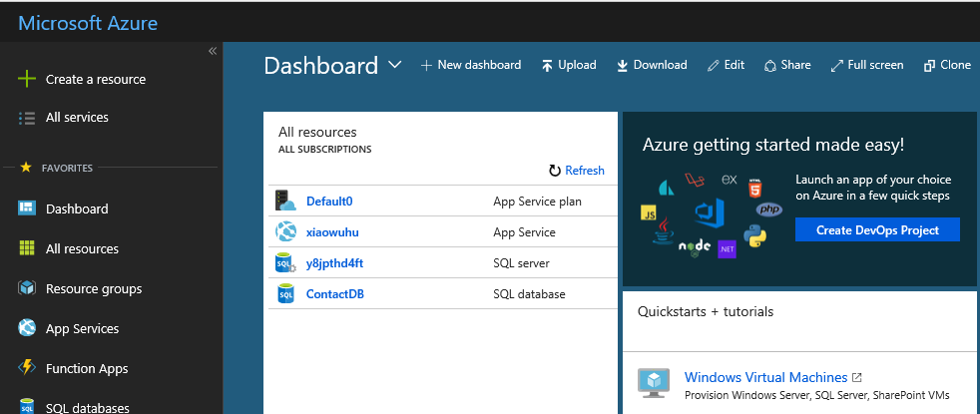Click the external link icon beside Windows Virtual Machines
The image size is (980, 414).
click(857, 377)
